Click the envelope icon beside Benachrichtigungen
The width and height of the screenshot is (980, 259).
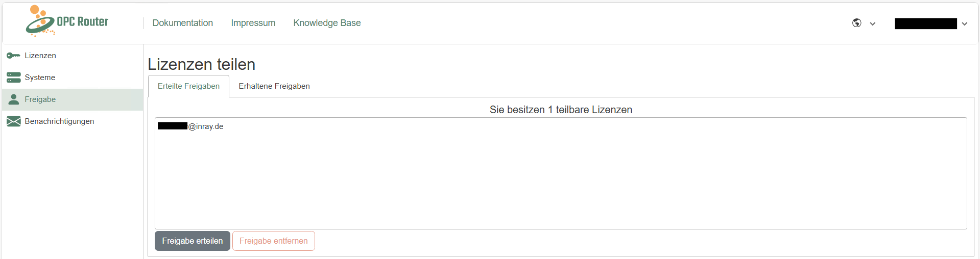point(13,121)
